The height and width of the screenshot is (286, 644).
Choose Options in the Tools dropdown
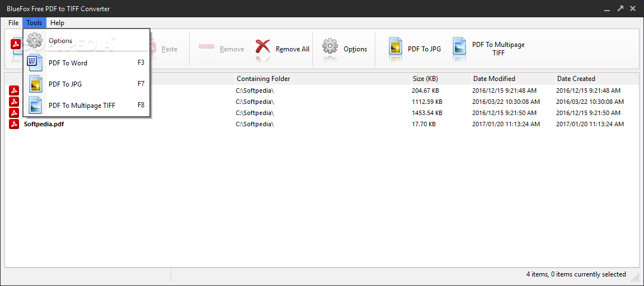[87, 41]
